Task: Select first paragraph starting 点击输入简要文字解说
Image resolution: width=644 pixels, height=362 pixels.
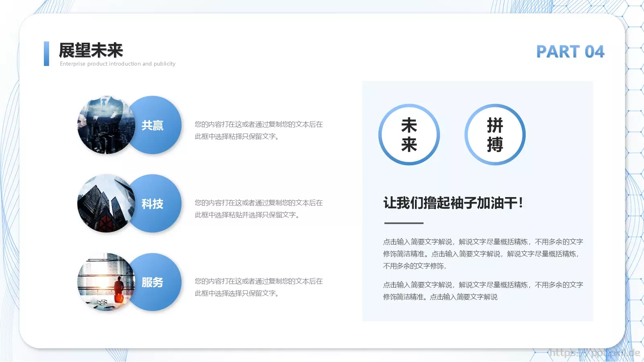Action: [483, 254]
